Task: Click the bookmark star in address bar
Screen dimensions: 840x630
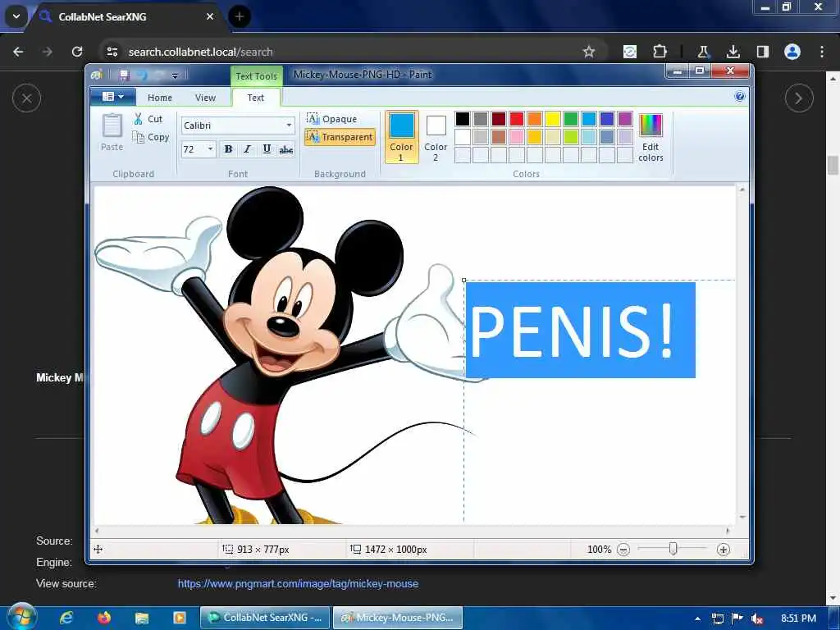Action: click(589, 52)
